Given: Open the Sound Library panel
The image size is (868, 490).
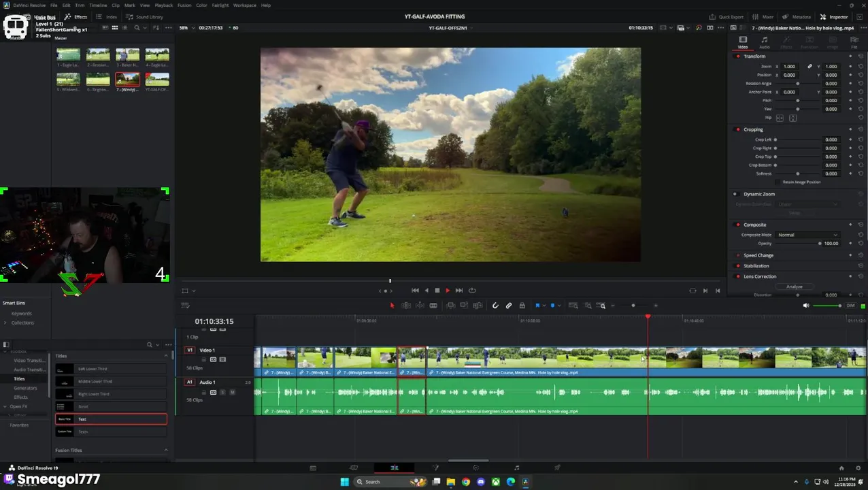Looking at the screenshot, I should [x=144, y=17].
